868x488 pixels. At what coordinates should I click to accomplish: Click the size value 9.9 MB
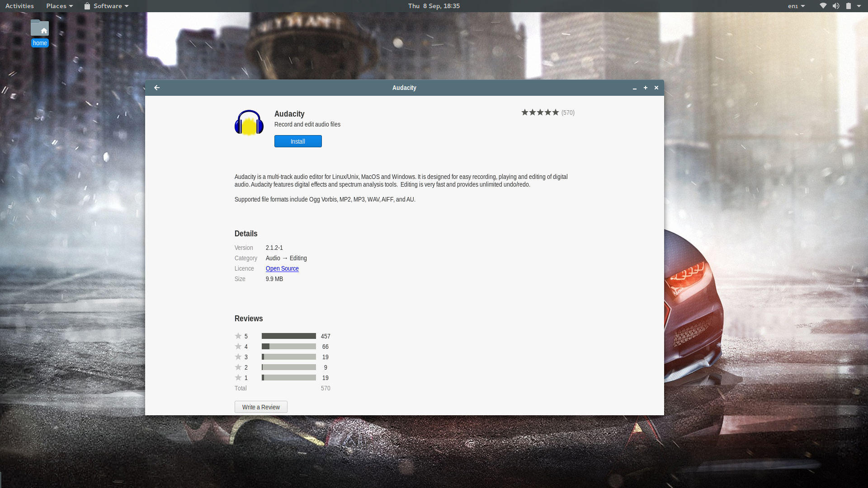click(274, 279)
